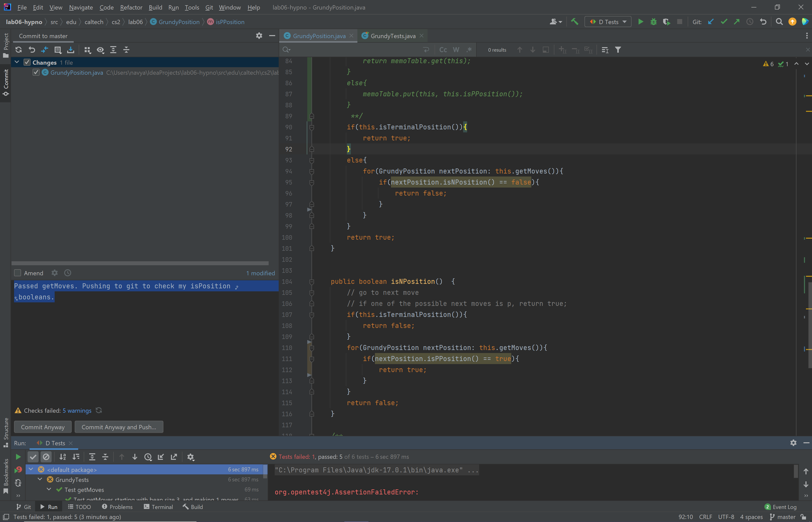812x522 pixels.
Task: Rerun tests using Run panel play icon
Action: point(18,457)
